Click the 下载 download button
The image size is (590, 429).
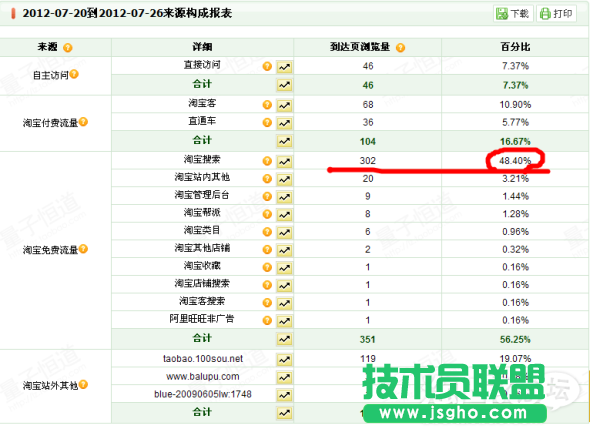pos(513,14)
